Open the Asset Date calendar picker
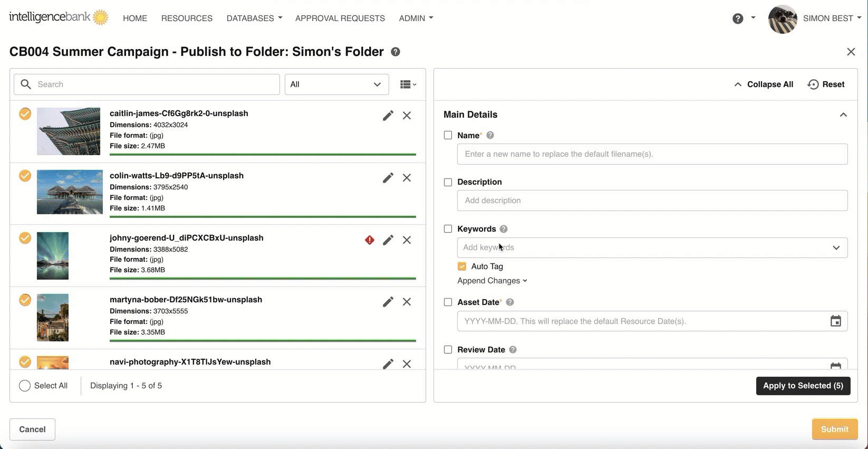This screenshot has height=449, width=868. pos(835,321)
